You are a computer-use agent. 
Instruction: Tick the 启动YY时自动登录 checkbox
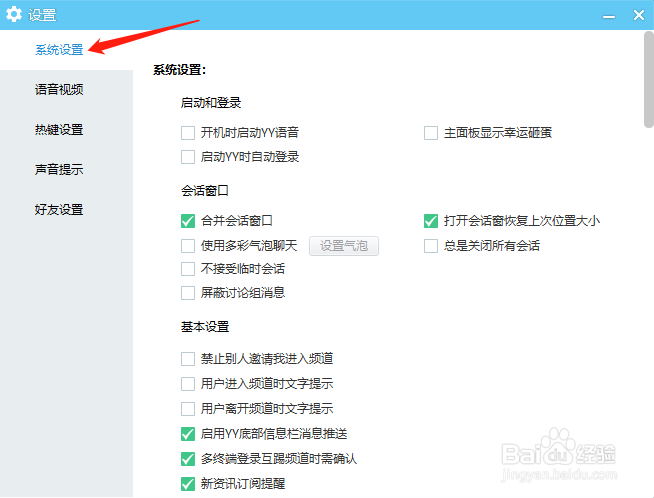tap(188, 157)
